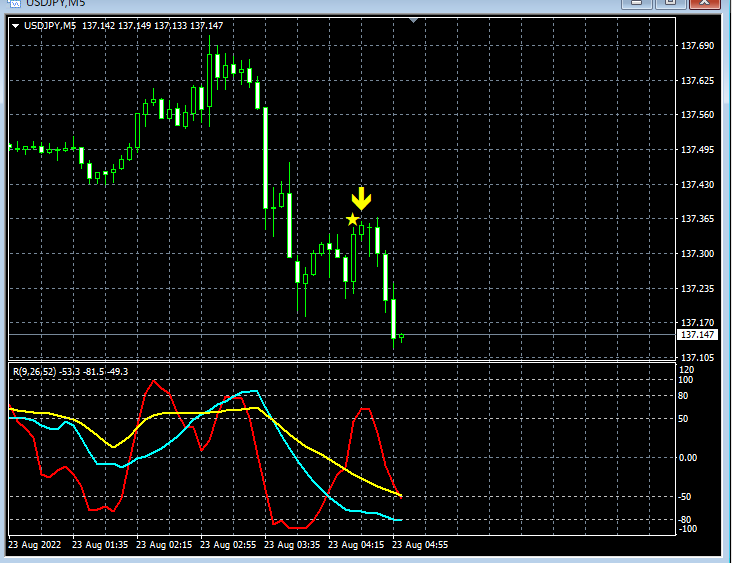
Task: Click the 137.235 price scale label
Action: tap(697, 289)
